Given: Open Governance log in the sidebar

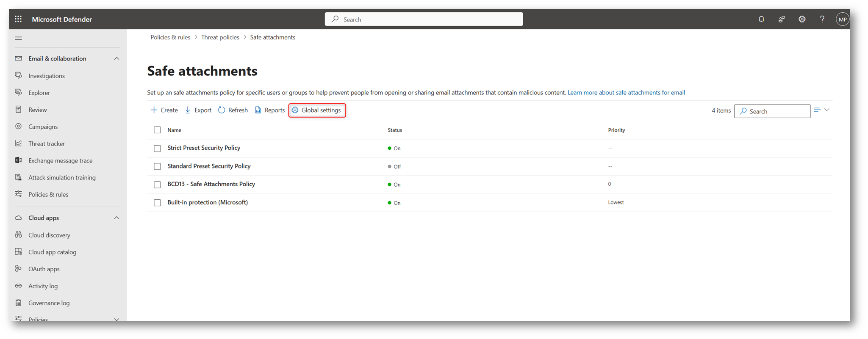Looking at the screenshot, I should 49,303.
